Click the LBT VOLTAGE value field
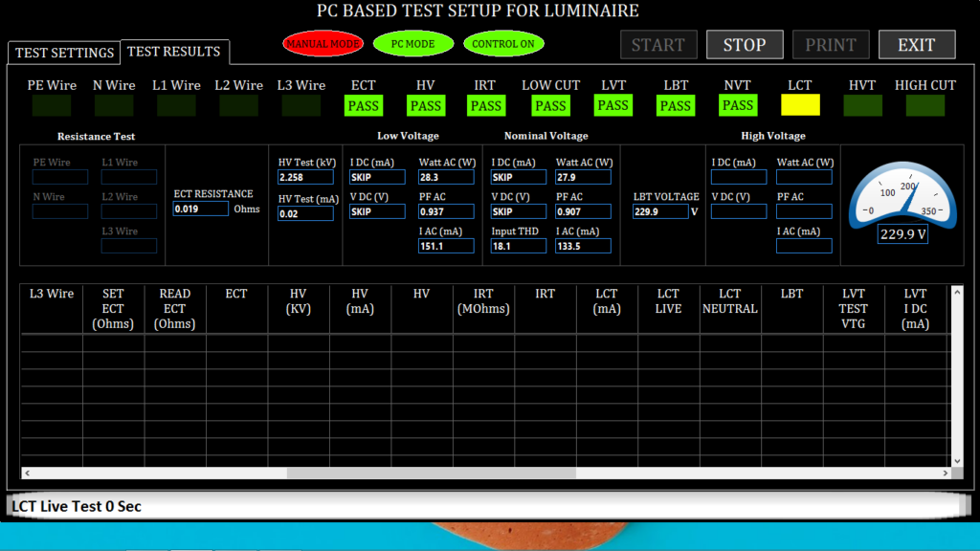 point(660,211)
